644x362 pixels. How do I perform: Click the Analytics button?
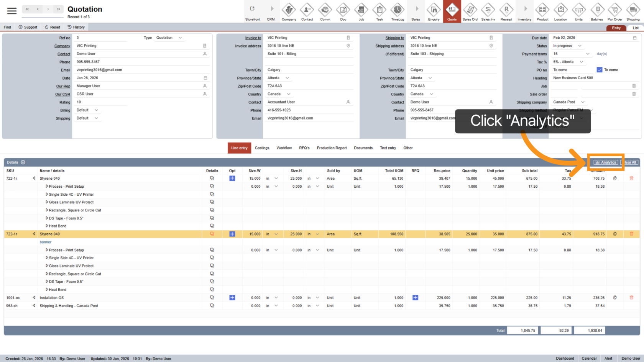click(x=605, y=162)
